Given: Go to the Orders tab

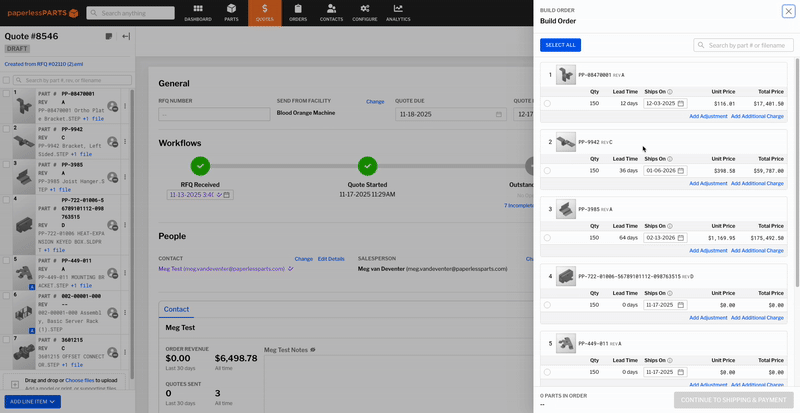Looking at the screenshot, I should click(297, 13).
